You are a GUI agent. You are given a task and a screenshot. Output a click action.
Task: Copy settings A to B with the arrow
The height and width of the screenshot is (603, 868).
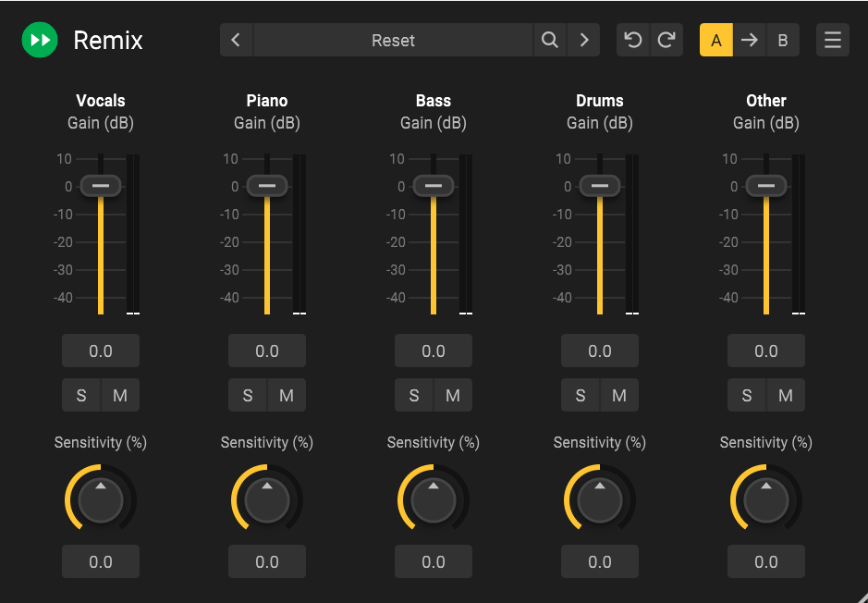750,41
